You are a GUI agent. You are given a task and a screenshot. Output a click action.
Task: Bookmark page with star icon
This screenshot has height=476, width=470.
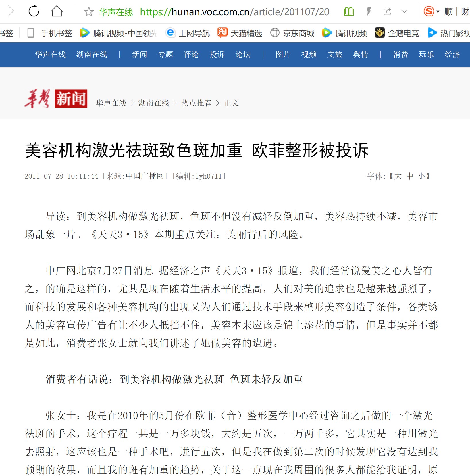tap(89, 12)
